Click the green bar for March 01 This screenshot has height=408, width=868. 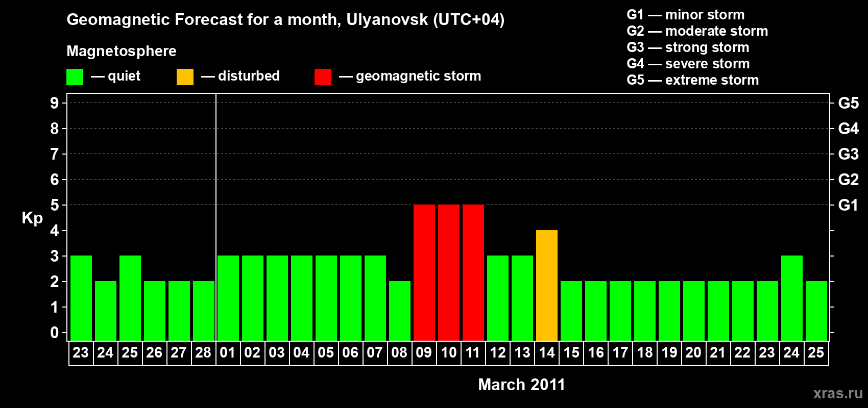[x=228, y=298]
